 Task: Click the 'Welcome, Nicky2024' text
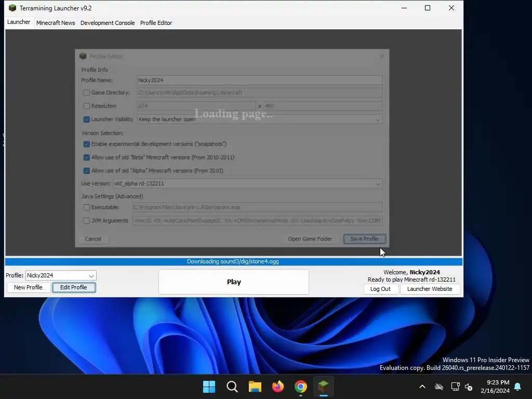411,272
